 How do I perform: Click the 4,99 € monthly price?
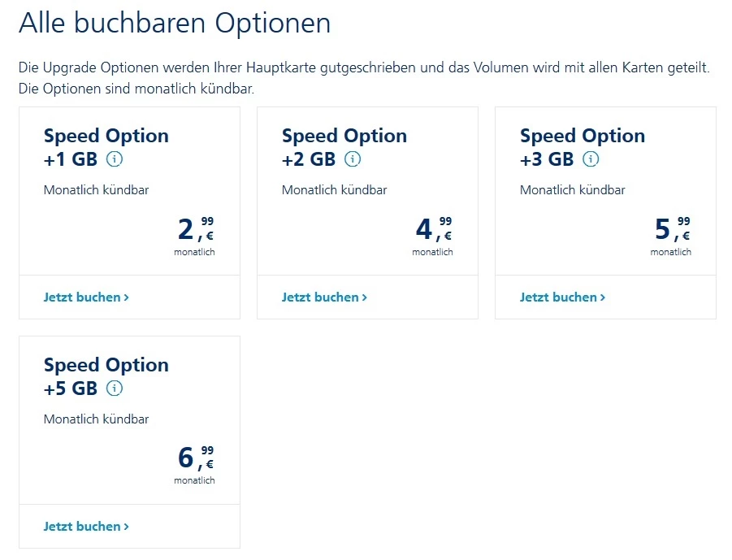pyautogui.click(x=434, y=231)
